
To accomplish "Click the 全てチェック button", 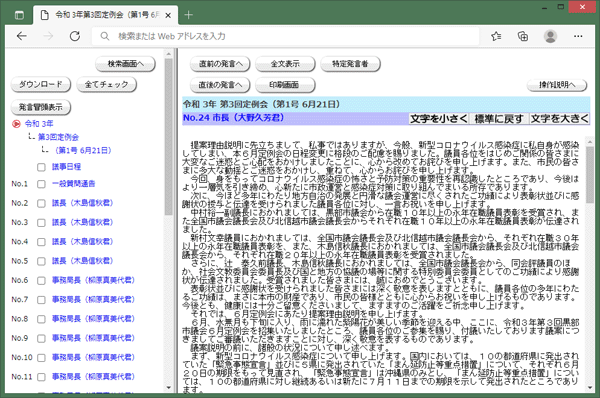I will pyautogui.click(x=107, y=85).
